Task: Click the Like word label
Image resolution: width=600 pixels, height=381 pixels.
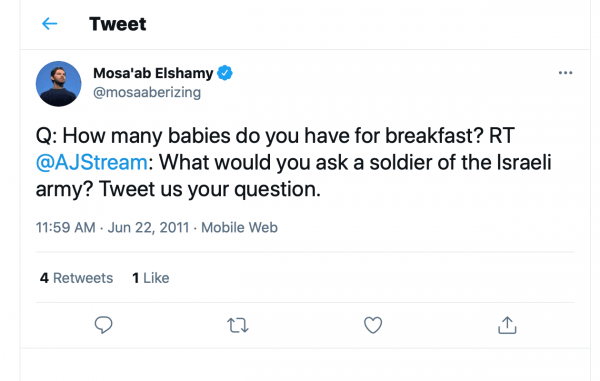Action: click(x=156, y=278)
